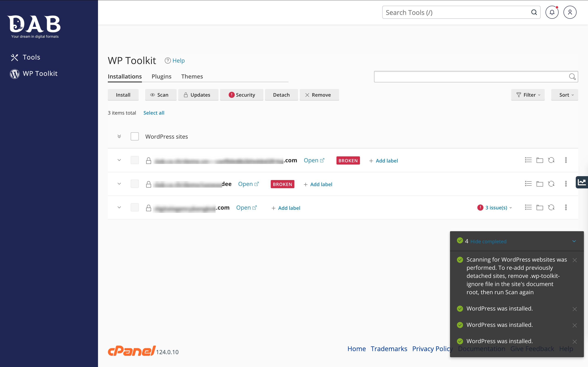The width and height of the screenshot is (588, 367).
Task: Click the file manager icon for second site
Action: 540,184
